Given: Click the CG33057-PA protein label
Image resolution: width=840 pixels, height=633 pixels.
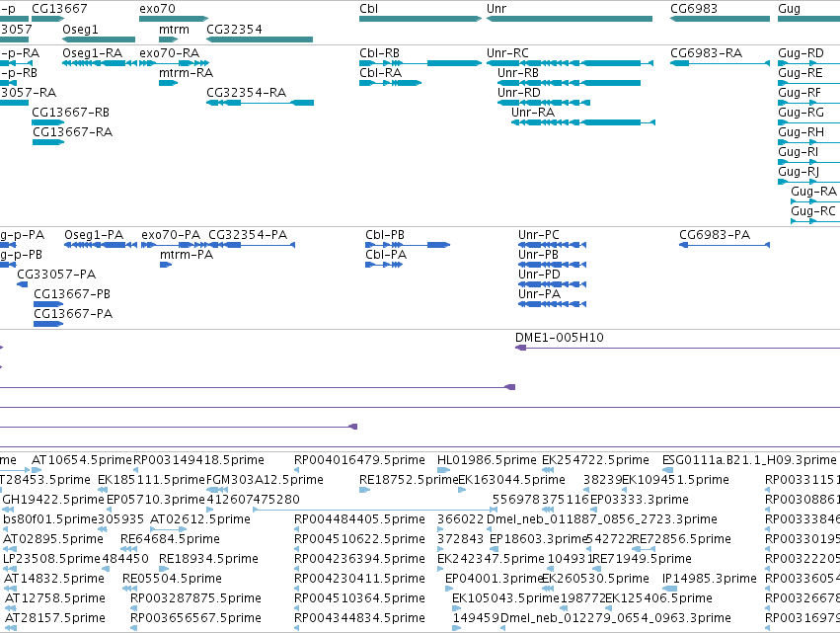Looking at the screenshot, I should (x=56, y=275).
